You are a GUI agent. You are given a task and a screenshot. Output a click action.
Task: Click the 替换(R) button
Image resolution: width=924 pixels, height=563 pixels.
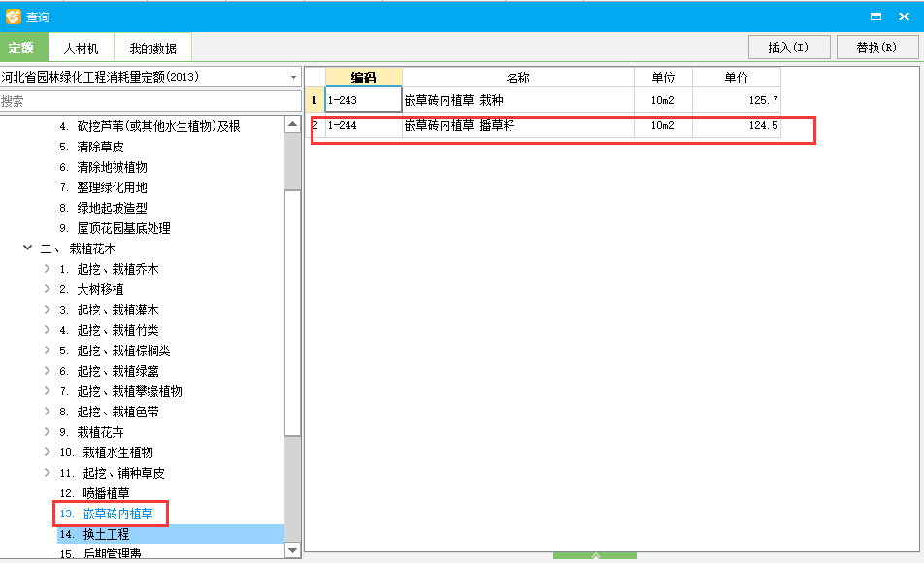click(x=876, y=48)
